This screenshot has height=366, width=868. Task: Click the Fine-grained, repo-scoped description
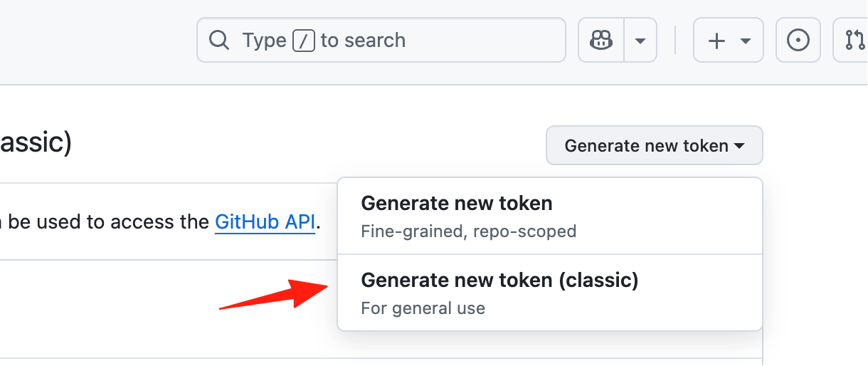[x=469, y=231]
